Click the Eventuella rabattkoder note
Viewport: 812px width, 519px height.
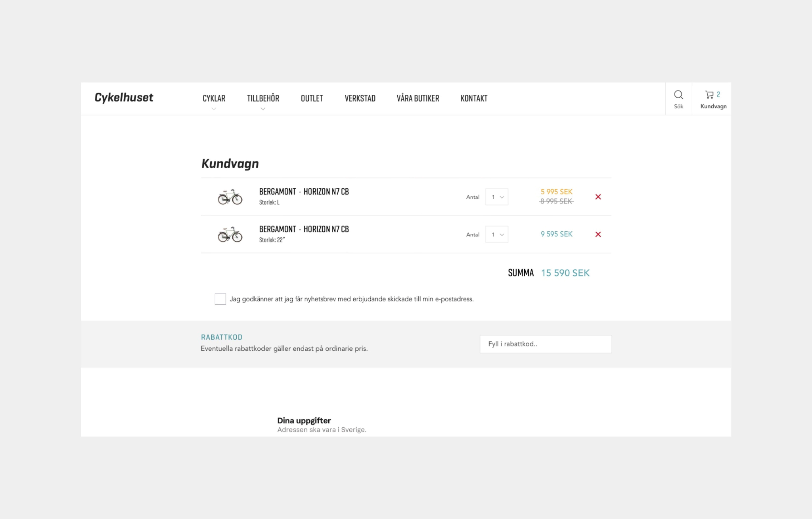point(284,349)
